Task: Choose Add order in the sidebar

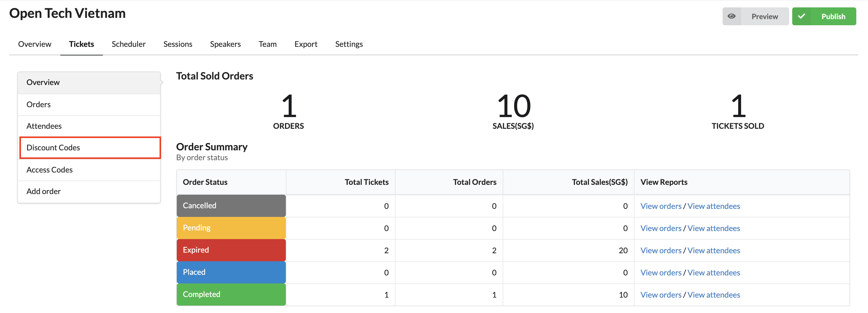Action: pos(89,191)
